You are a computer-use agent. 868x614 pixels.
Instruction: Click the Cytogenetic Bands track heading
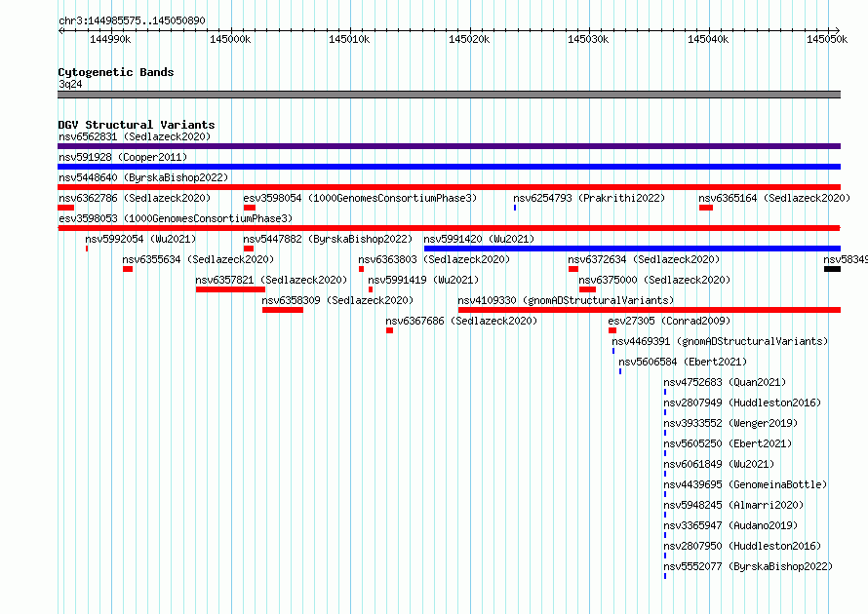pyautogui.click(x=116, y=72)
